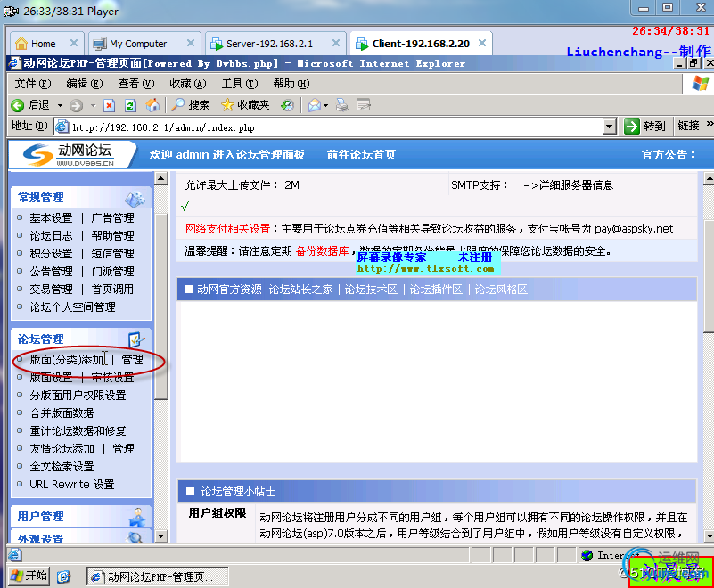Click the left panel scrollbar down arrow
Viewport: 714px width, 588px height.
pos(161,535)
